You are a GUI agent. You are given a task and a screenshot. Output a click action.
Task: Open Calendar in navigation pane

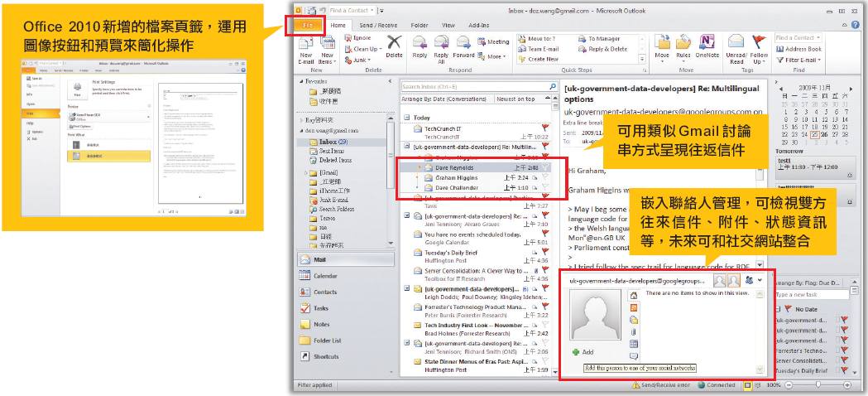tap(324, 275)
